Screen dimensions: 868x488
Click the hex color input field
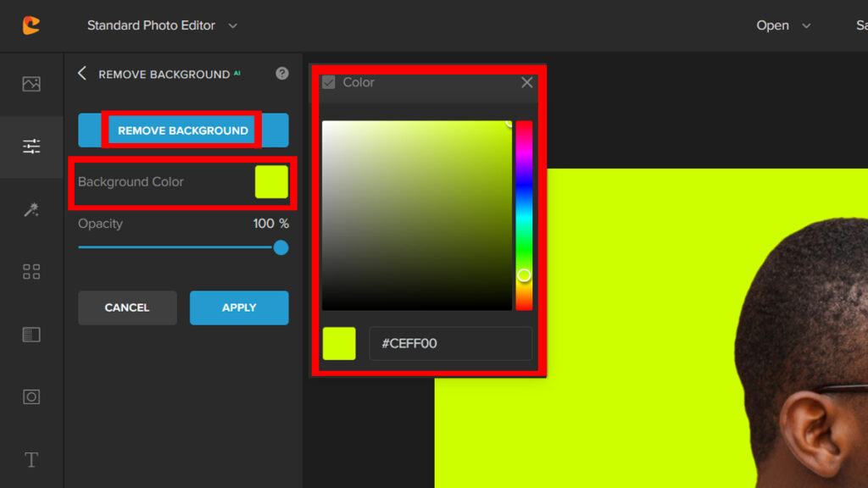(450, 344)
